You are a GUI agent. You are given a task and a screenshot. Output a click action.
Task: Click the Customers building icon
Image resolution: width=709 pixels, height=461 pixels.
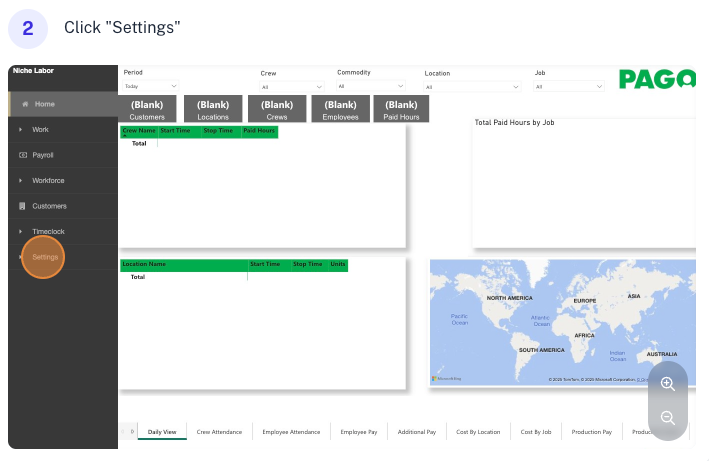(x=22, y=206)
